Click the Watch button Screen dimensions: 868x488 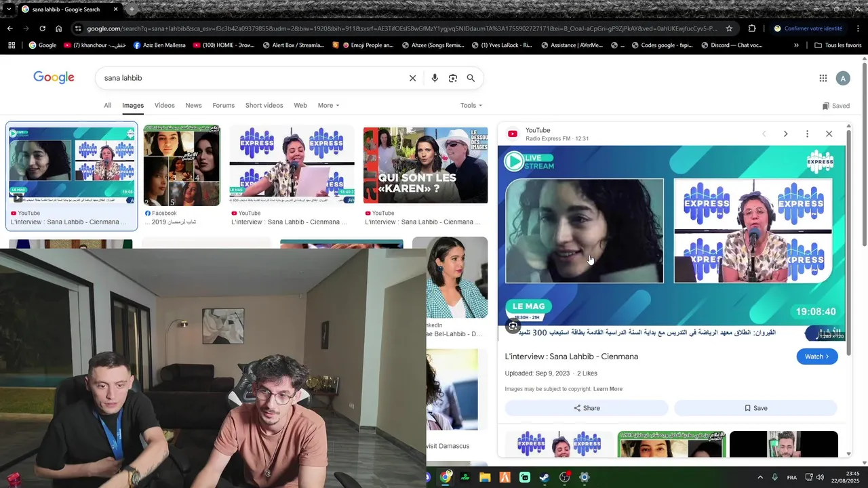(x=817, y=357)
